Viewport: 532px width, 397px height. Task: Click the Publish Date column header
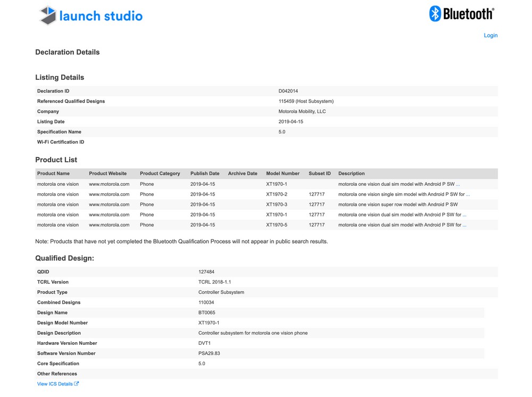tap(205, 173)
